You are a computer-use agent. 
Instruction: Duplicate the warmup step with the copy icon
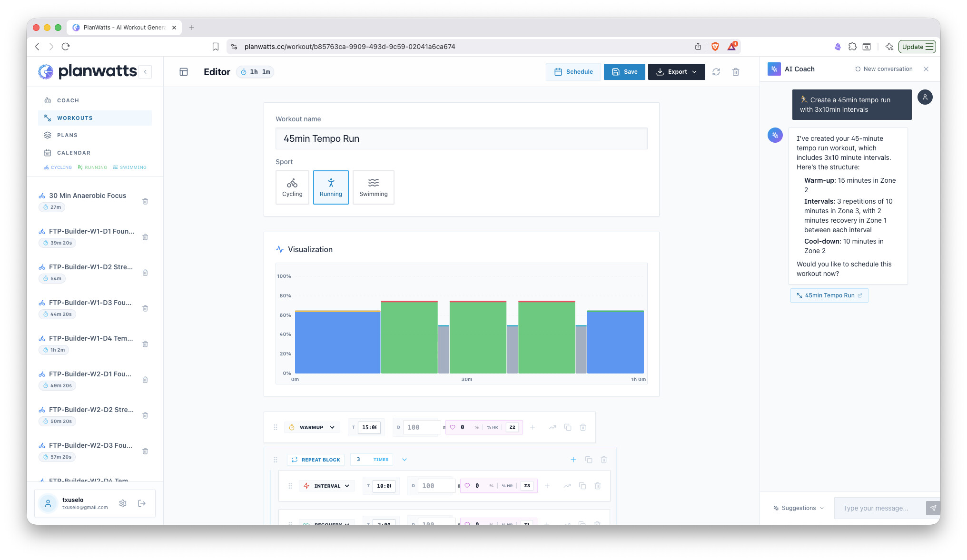click(x=567, y=427)
